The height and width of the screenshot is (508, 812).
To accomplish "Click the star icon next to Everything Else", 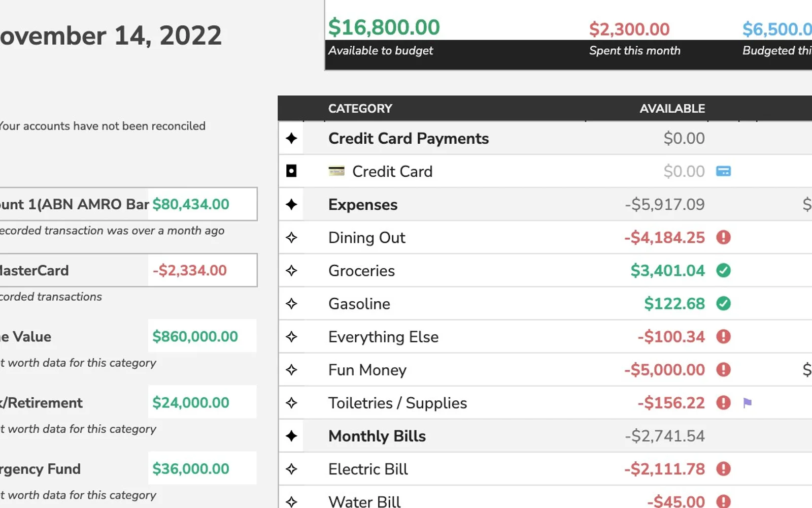I will click(291, 337).
